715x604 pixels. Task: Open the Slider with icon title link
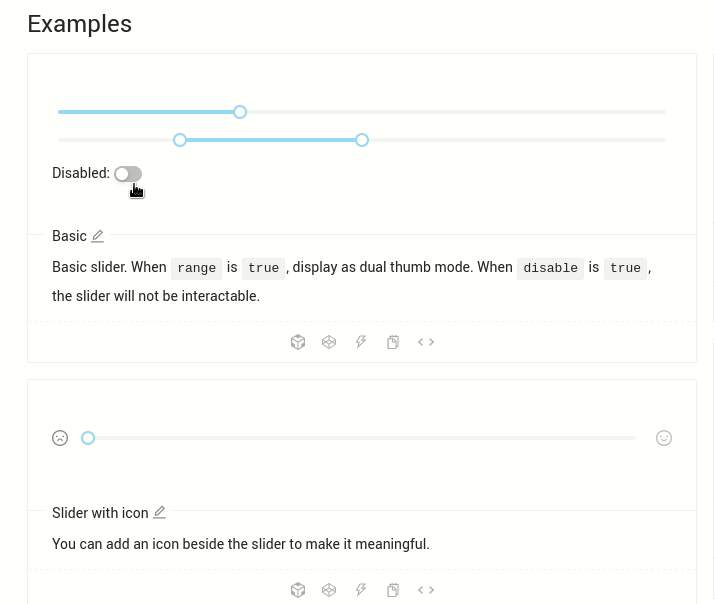(x=100, y=513)
